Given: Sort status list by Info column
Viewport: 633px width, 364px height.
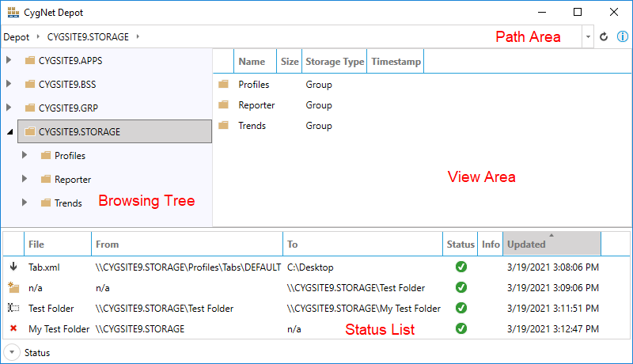Looking at the screenshot, I should point(491,245).
